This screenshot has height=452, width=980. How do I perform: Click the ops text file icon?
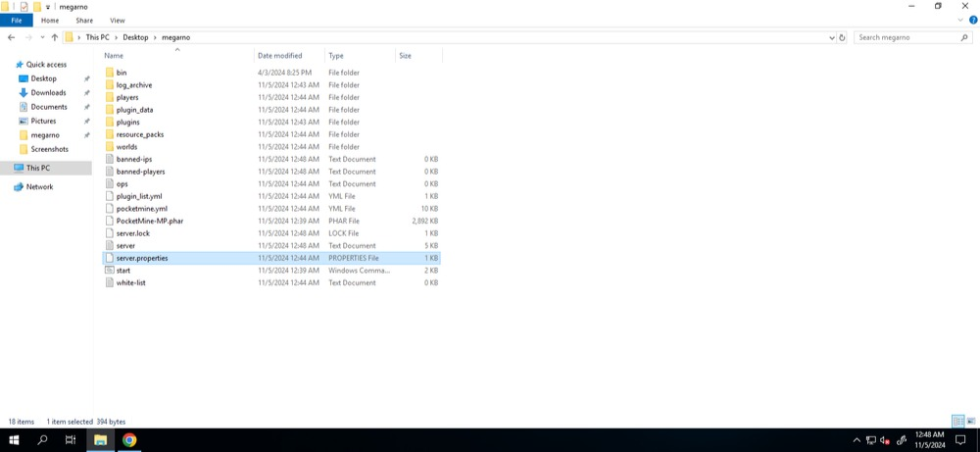tap(110, 183)
